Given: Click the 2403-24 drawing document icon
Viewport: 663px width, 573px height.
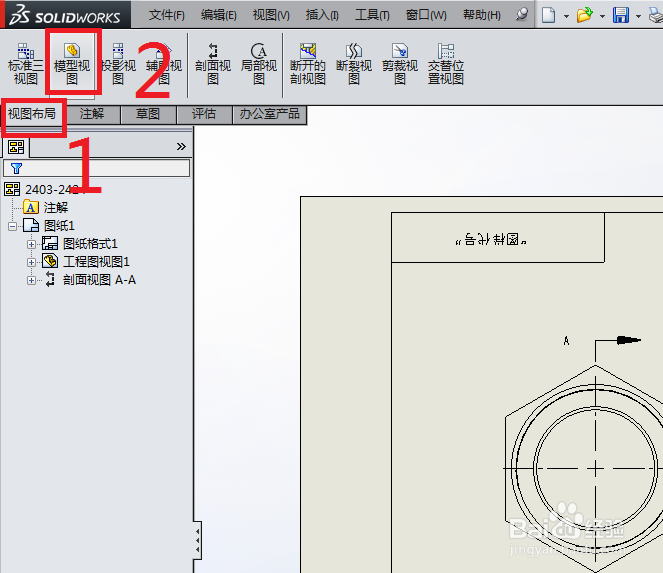Looking at the screenshot, I should [12, 189].
